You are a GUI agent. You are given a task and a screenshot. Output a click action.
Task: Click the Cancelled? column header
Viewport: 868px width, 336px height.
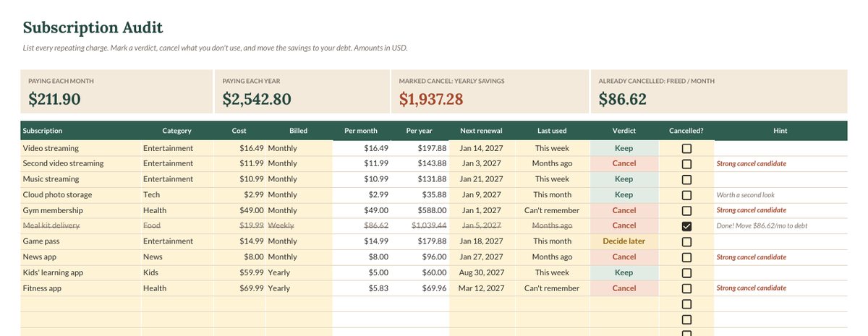(x=686, y=131)
